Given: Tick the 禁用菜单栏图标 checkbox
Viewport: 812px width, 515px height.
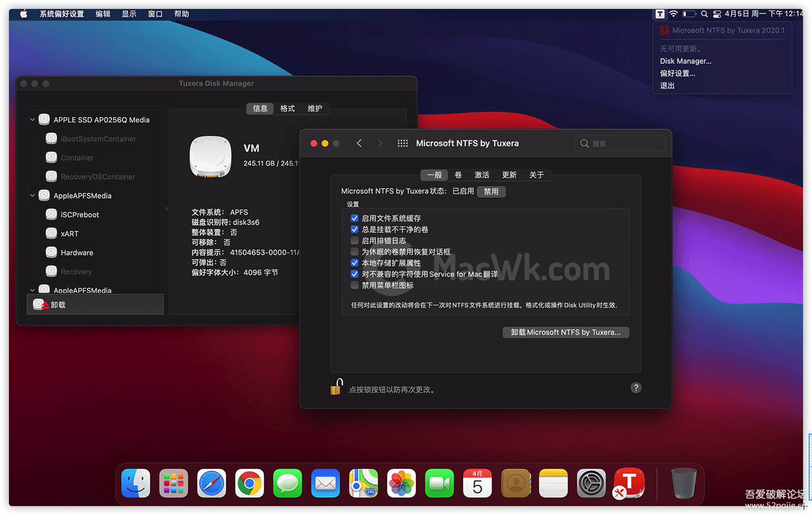Looking at the screenshot, I should pyautogui.click(x=354, y=285).
